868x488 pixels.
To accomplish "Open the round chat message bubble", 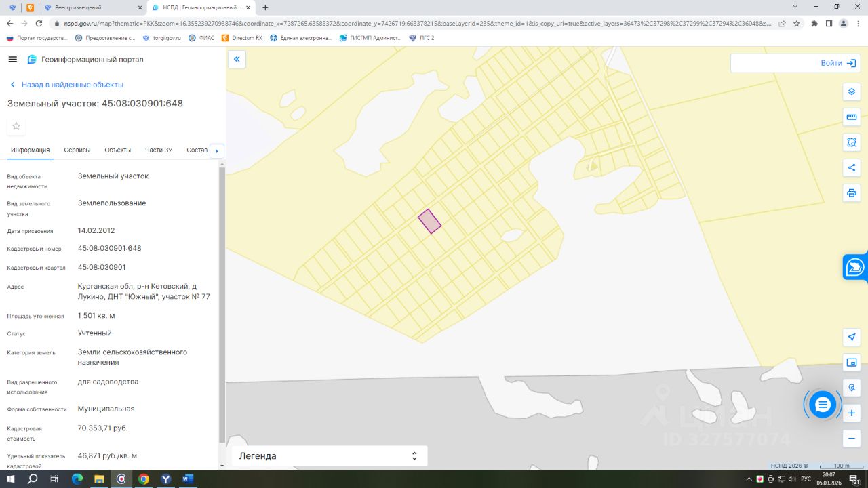I will point(823,405).
